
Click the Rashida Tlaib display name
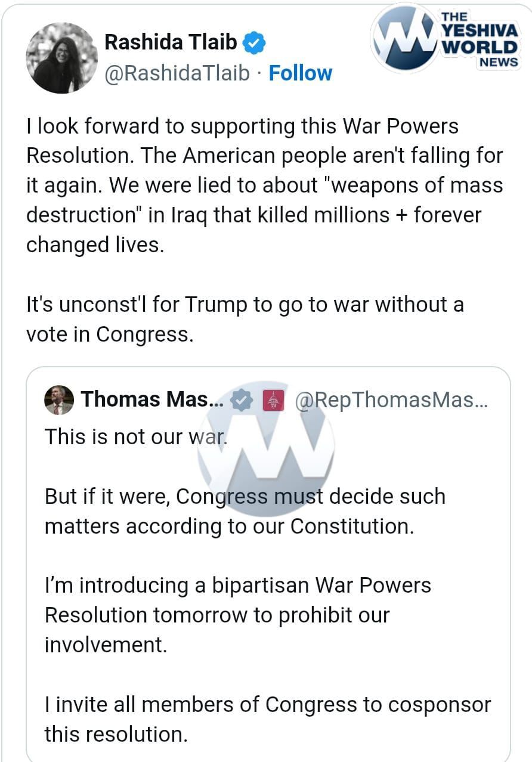click(171, 42)
